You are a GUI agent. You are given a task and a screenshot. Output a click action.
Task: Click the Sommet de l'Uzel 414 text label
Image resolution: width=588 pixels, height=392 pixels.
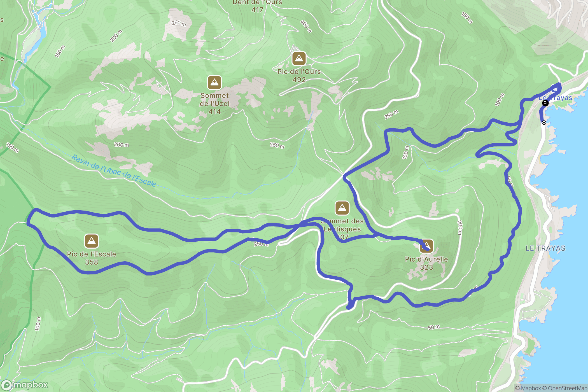tap(214, 104)
